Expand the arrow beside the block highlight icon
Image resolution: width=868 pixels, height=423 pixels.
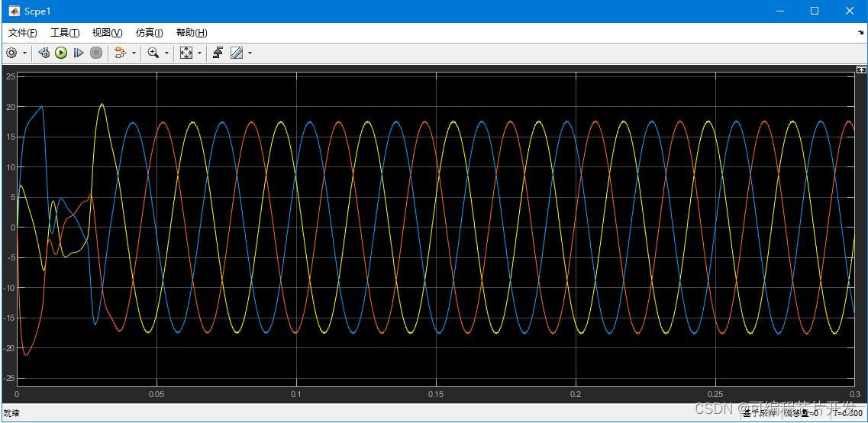[x=134, y=53]
